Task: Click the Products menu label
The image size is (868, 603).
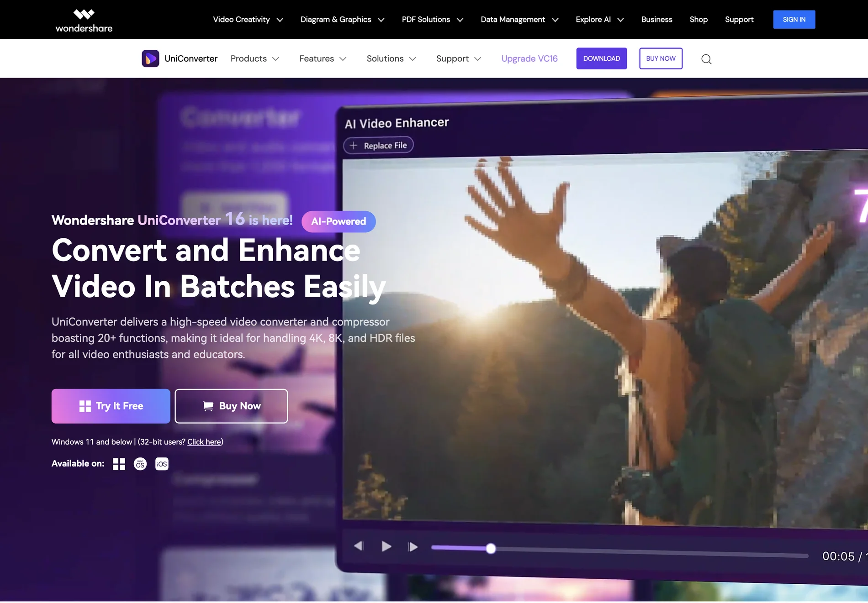Action: 249,58
